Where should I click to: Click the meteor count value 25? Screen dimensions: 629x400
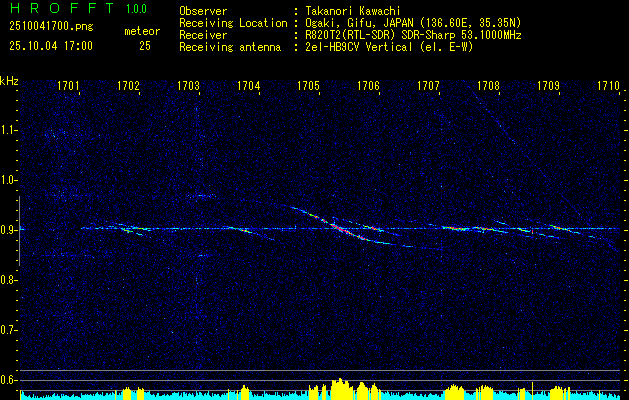coord(145,46)
